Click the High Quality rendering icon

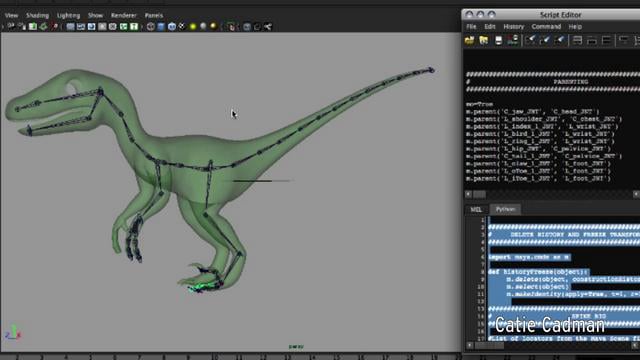coord(213,27)
